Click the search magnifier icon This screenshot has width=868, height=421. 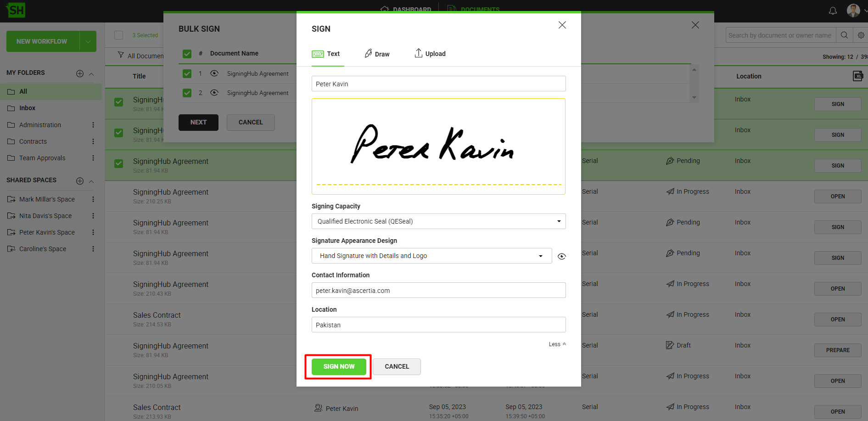(844, 35)
